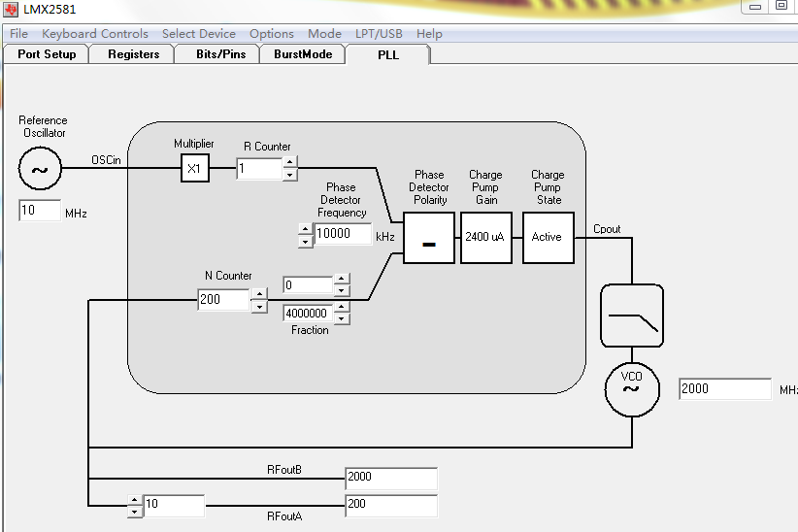The width and height of the screenshot is (798, 532).
Task: Decrease the RFoutA divider value
Action: (134, 513)
